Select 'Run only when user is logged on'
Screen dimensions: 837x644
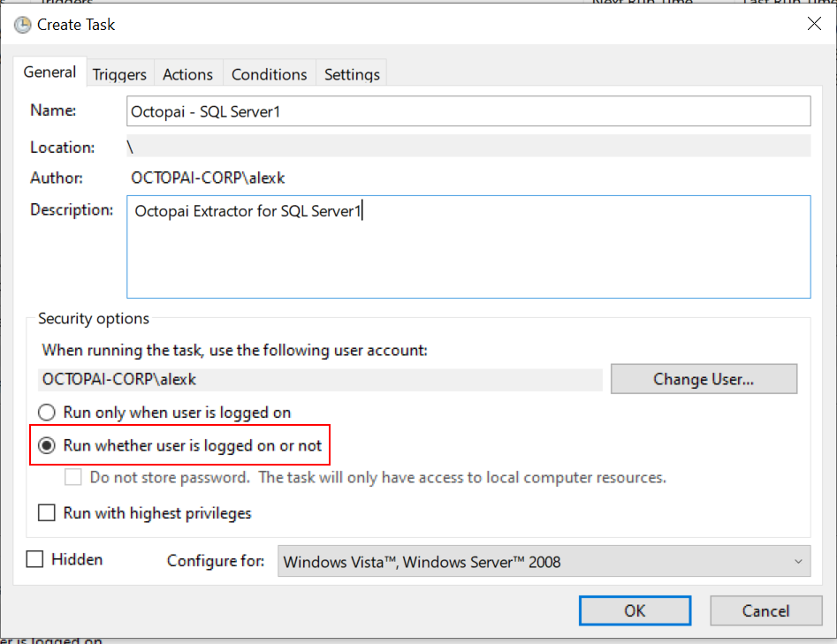[x=46, y=413]
